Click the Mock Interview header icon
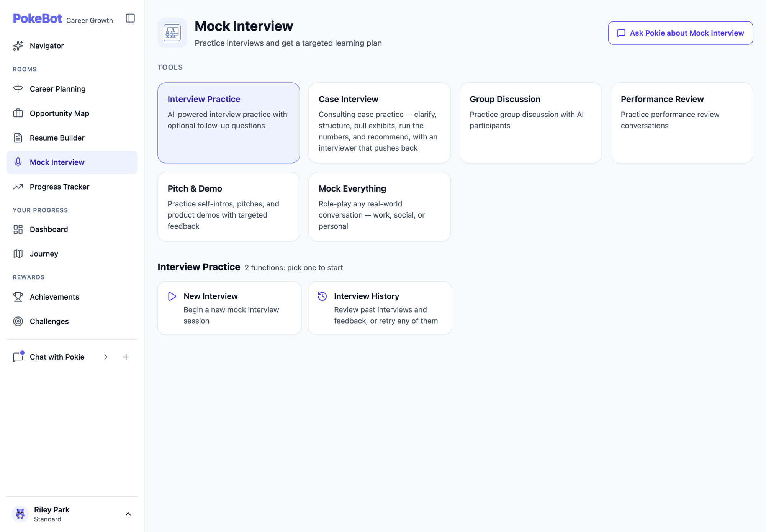Image resolution: width=766 pixels, height=532 pixels. (172, 33)
